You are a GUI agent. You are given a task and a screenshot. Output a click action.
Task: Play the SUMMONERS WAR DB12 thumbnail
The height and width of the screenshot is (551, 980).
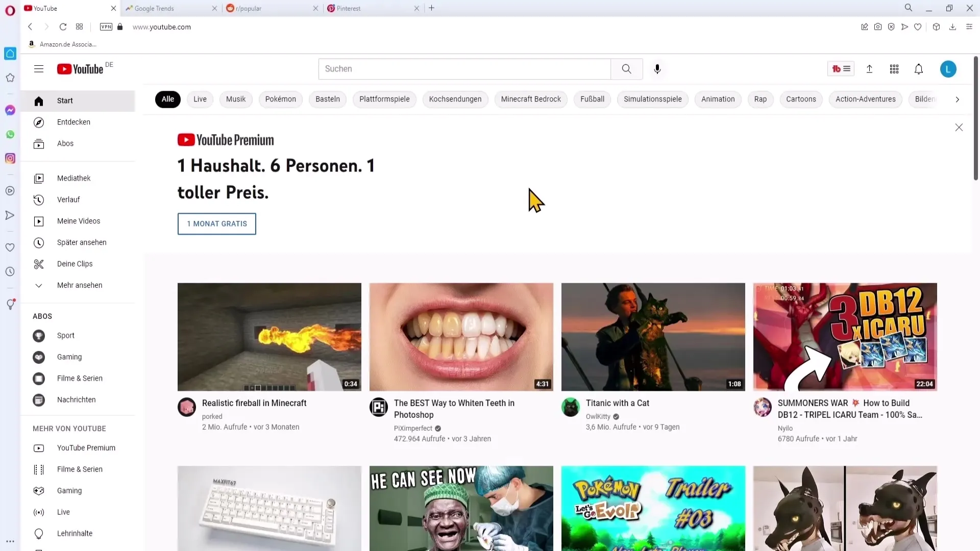tap(845, 337)
